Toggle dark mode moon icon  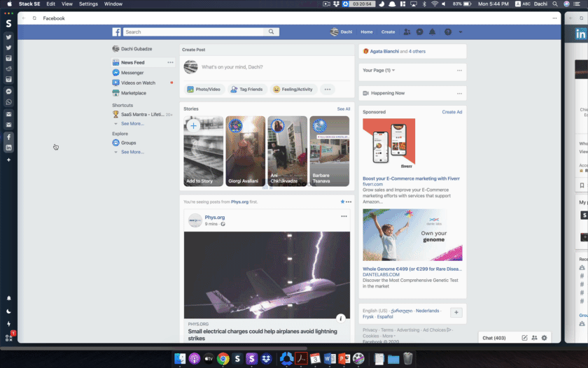coord(8,311)
